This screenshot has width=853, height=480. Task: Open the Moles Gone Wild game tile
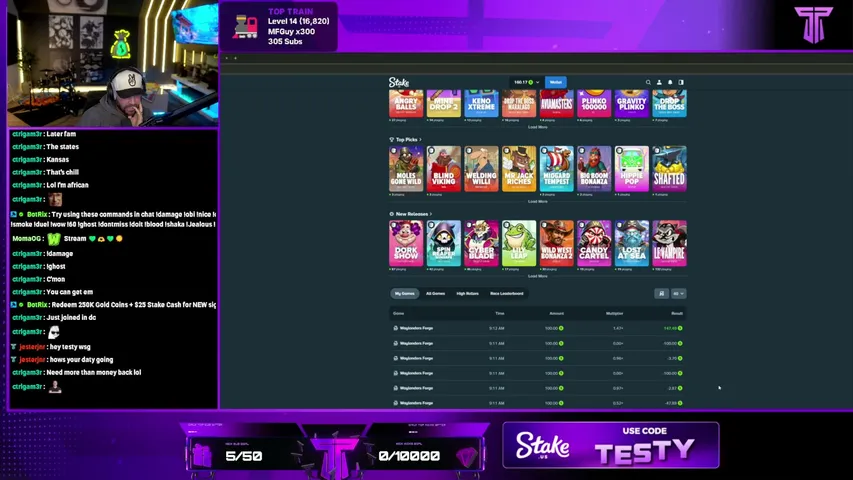pos(406,169)
